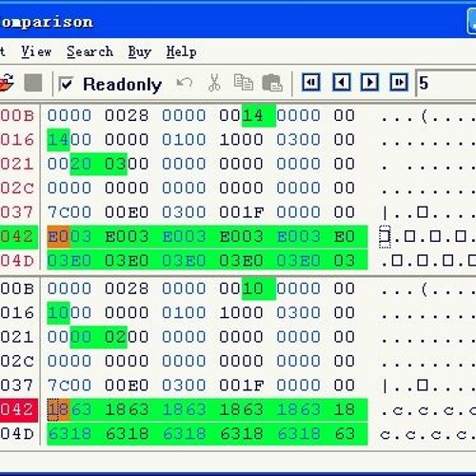Image resolution: width=476 pixels, height=476 pixels.
Task: Jump to first difference button
Action: tap(311, 83)
